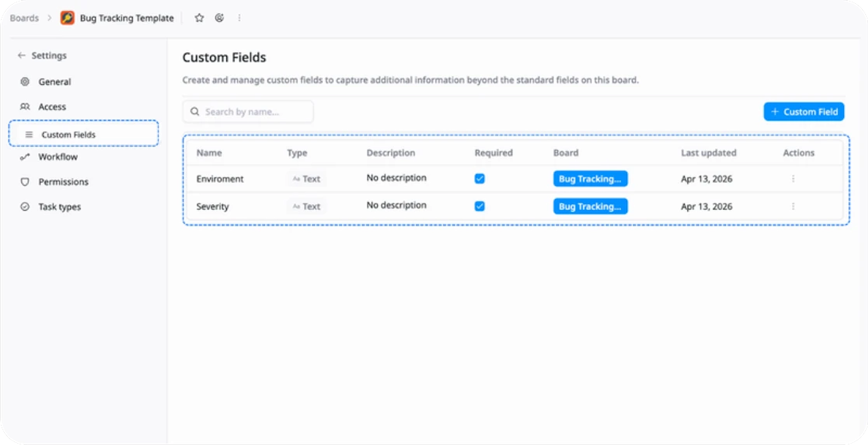Click Bug Tracking Template breadcrumb title
This screenshot has height=445, width=868.
point(127,18)
